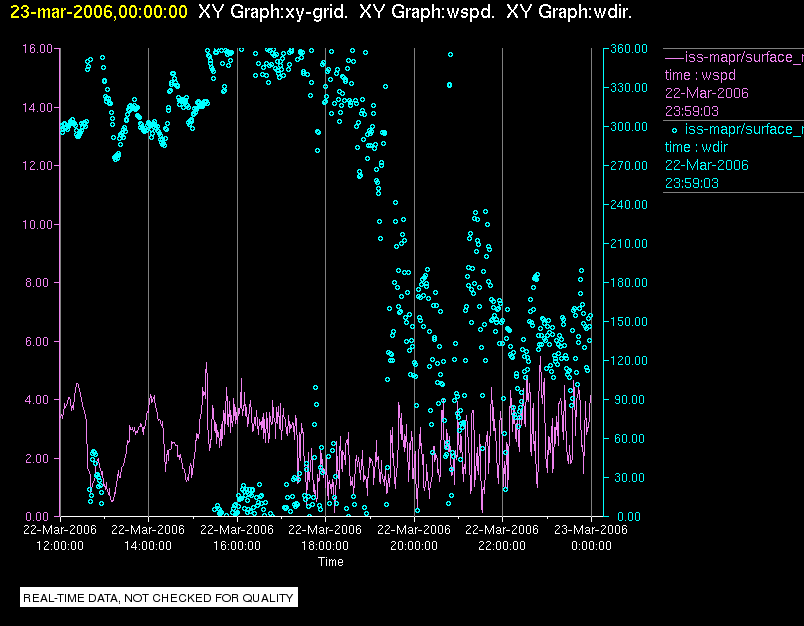
Task: Click the 30.00 label on right axis
Action: [x=631, y=477]
